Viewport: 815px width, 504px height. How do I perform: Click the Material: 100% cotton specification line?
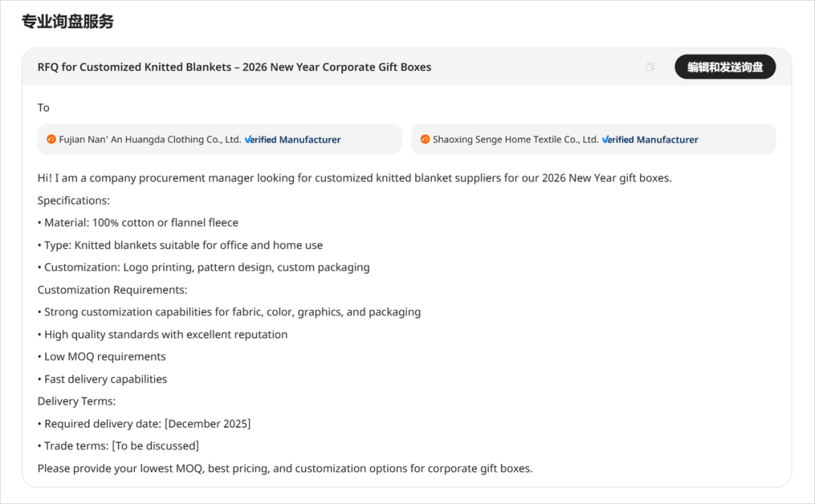(x=141, y=223)
